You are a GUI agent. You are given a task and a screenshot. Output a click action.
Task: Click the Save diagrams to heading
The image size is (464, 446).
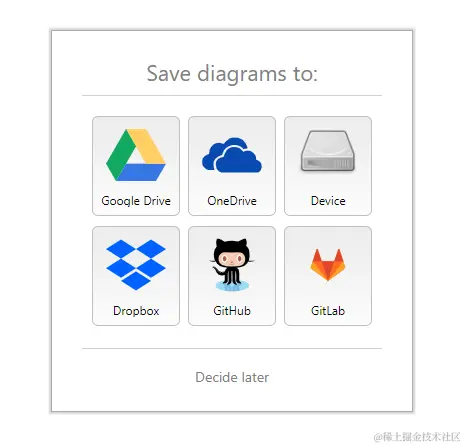pos(232,74)
